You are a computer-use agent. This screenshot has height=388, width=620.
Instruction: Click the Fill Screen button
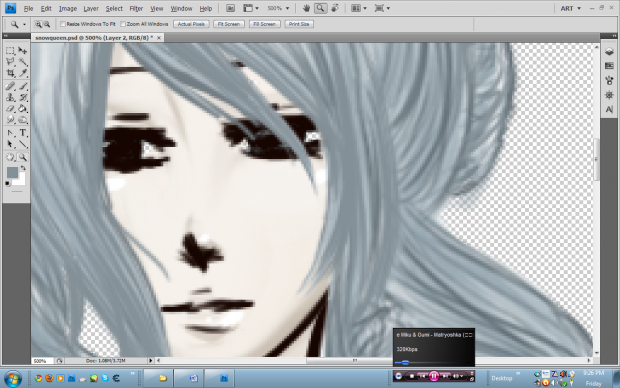coord(265,24)
